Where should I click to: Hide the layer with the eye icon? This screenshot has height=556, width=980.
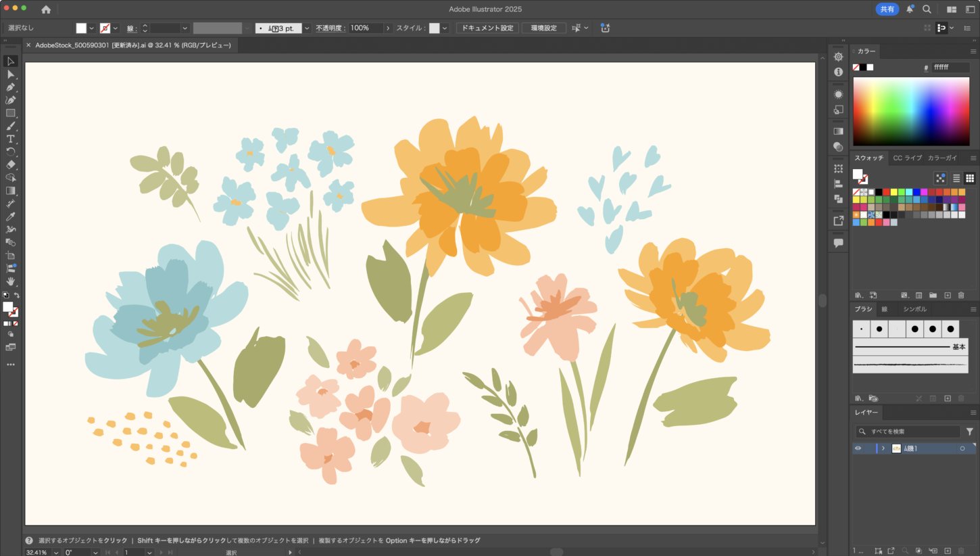[x=858, y=448]
